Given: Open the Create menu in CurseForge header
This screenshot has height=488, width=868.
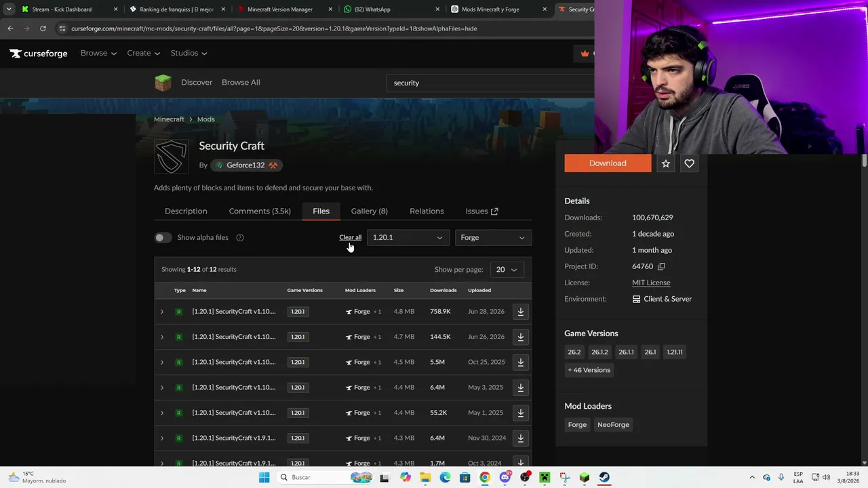Looking at the screenshot, I should pos(143,54).
